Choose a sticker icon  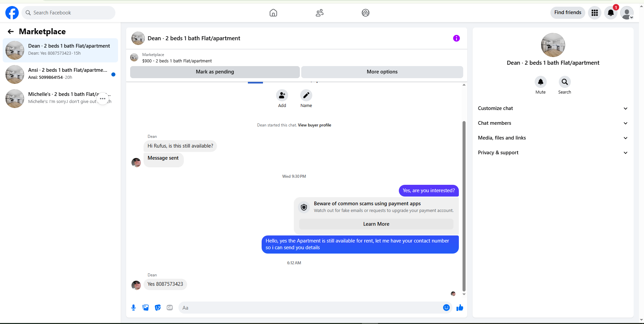click(158, 308)
